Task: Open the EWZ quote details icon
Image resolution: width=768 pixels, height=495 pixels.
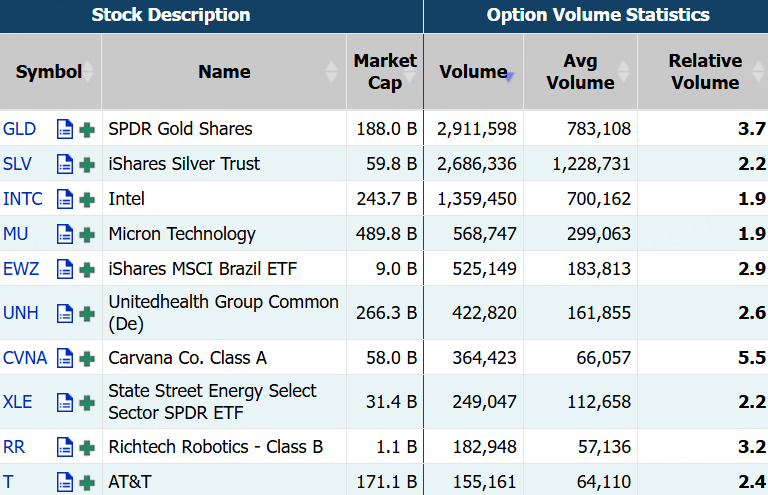Action: click(x=66, y=269)
